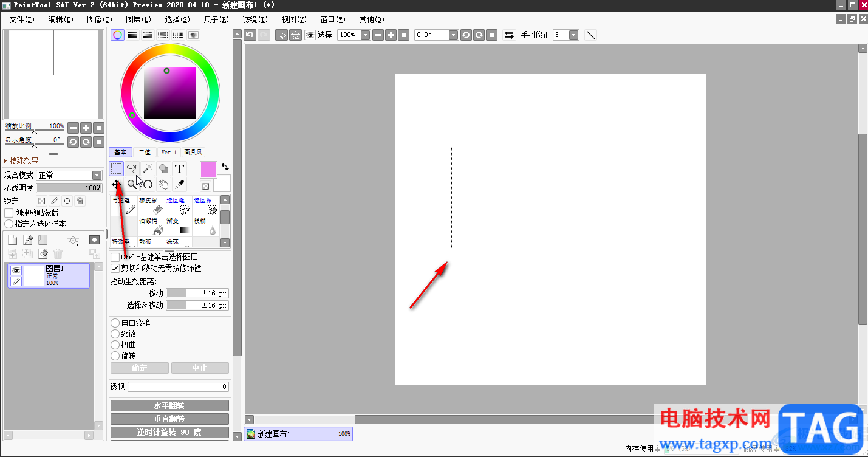Show the RGB slider panel icon
Screen dimensions: 868x457
tap(132, 35)
